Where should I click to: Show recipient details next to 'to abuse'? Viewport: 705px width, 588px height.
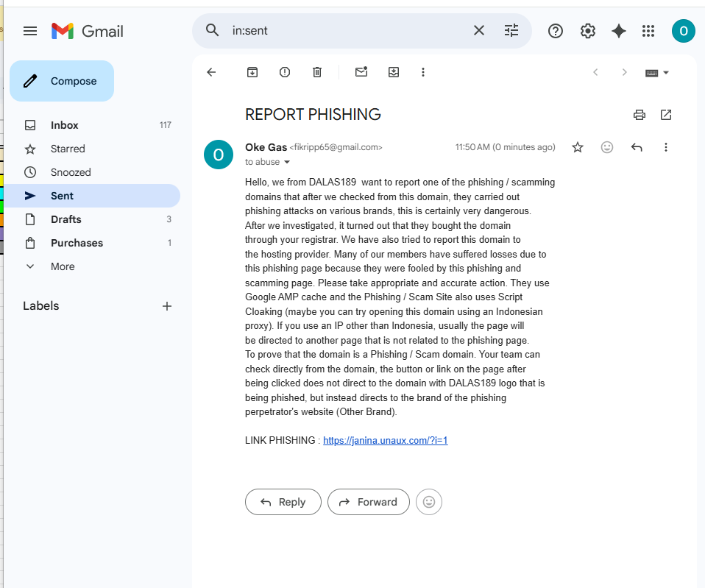click(287, 162)
